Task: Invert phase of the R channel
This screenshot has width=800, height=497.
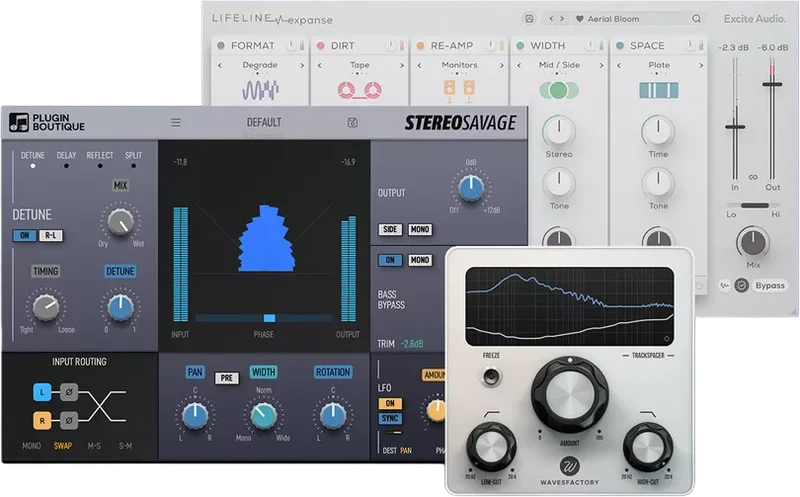Action: [69, 420]
